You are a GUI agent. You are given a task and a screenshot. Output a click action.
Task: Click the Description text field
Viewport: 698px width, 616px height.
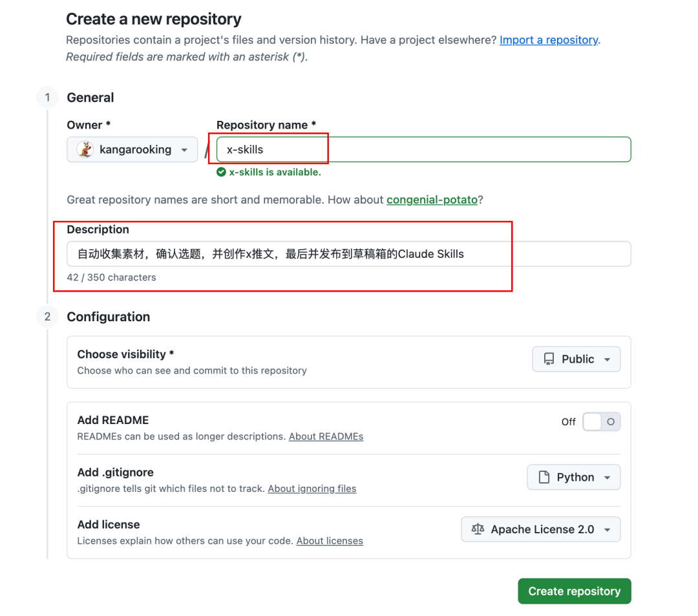click(x=348, y=254)
